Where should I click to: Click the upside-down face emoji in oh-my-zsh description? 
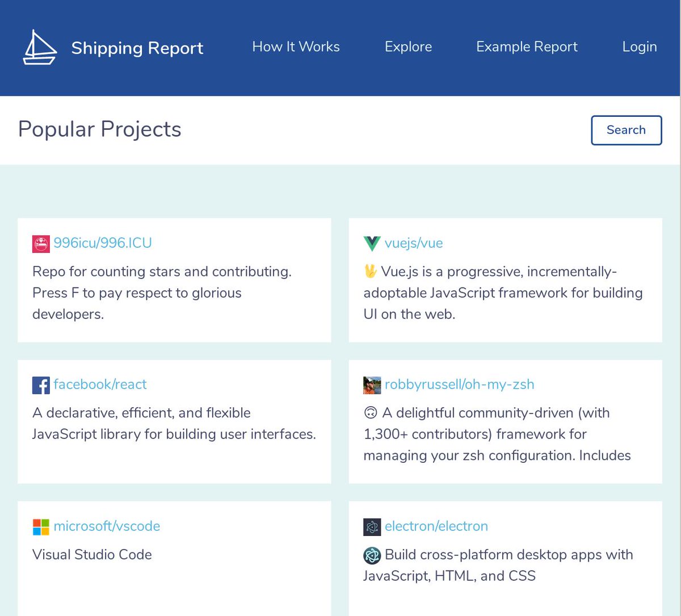tap(371, 413)
